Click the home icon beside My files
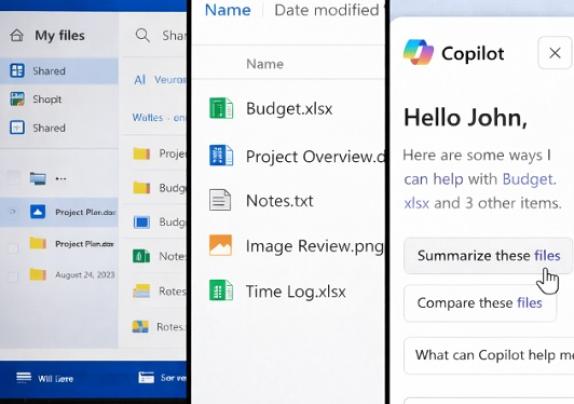This screenshot has width=574, height=404. (x=17, y=35)
